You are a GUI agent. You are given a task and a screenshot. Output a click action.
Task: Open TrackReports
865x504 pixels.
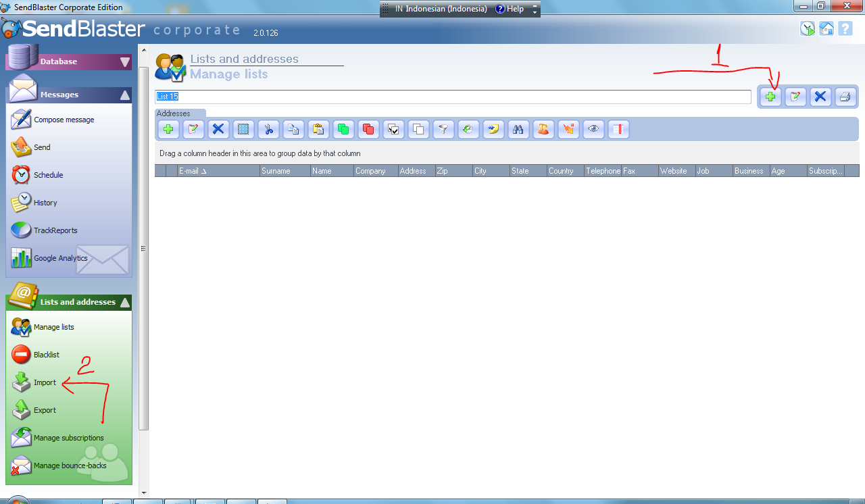tap(44, 230)
